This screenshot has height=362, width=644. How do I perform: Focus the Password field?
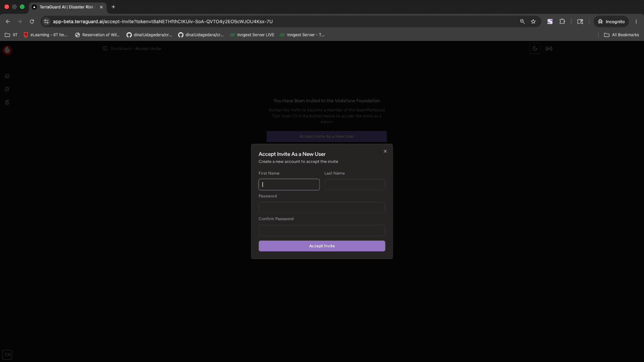(x=322, y=207)
